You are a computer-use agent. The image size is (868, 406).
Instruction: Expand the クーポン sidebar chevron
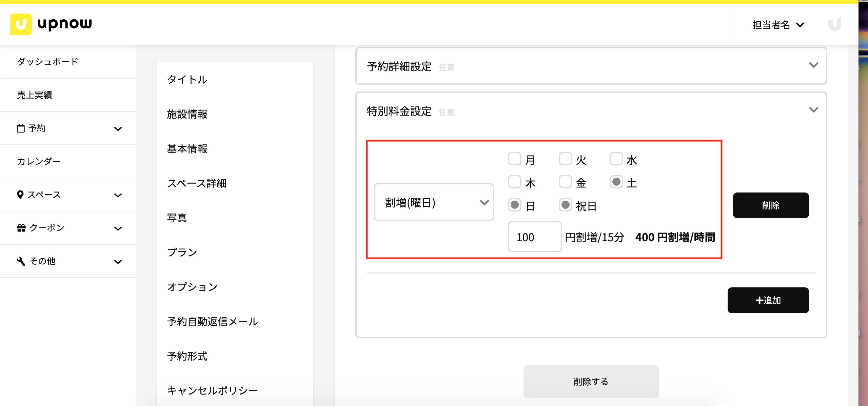click(118, 228)
